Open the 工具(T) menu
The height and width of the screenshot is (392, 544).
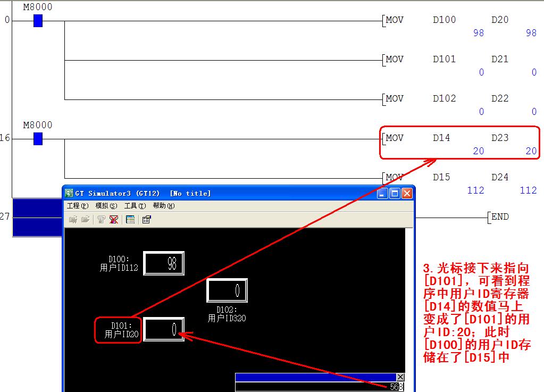(x=135, y=206)
